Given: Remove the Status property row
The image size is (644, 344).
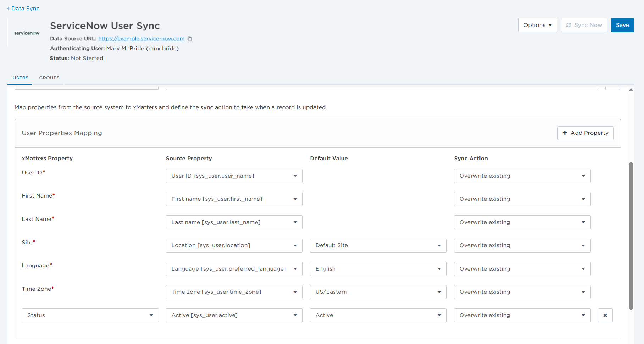Looking at the screenshot, I should 605,315.
